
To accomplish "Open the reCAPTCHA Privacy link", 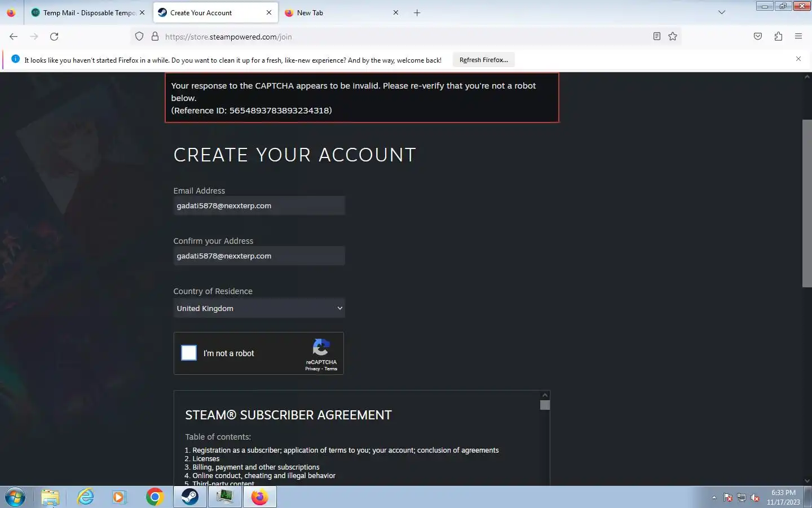I will (x=312, y=369).
